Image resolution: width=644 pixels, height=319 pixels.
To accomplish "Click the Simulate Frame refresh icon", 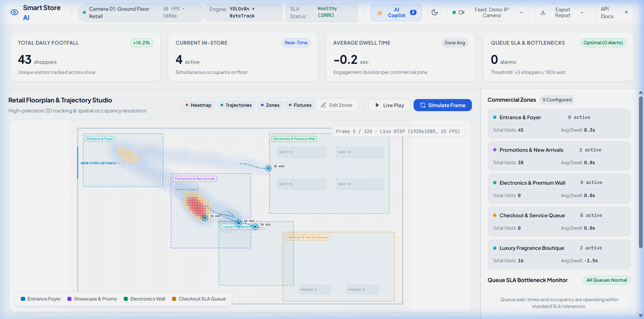I will point(423,105).
